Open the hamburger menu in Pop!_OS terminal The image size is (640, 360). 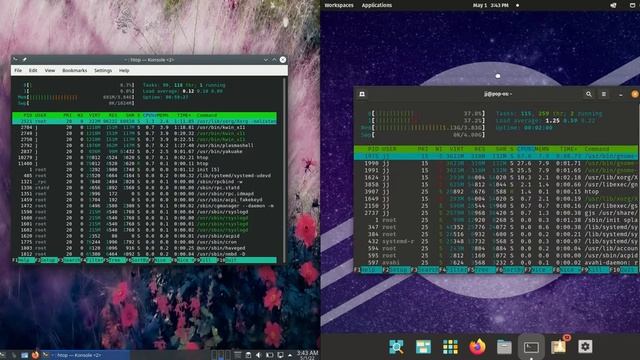[604, 94]
